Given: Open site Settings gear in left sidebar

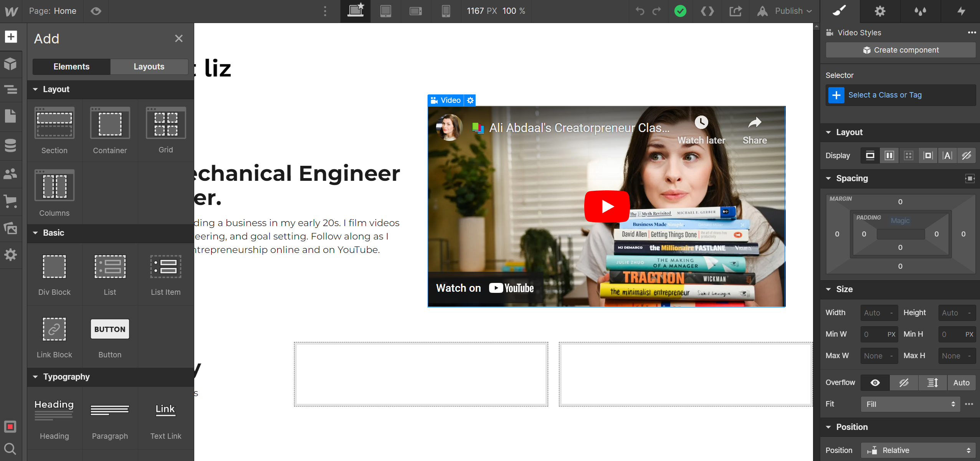Looking at the screenshot, I should tap(11, 254).
